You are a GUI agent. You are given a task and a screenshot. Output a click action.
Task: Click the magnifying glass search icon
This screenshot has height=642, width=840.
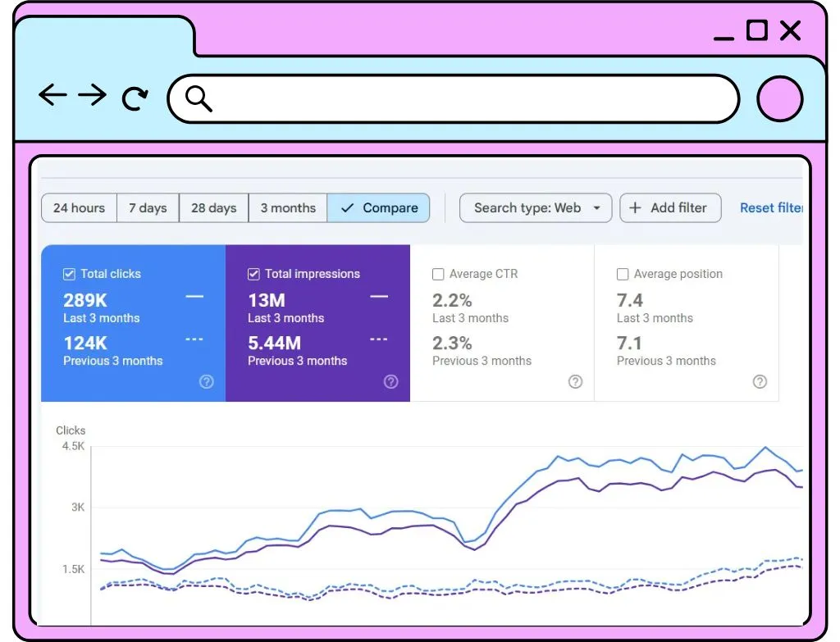point(199,98)
